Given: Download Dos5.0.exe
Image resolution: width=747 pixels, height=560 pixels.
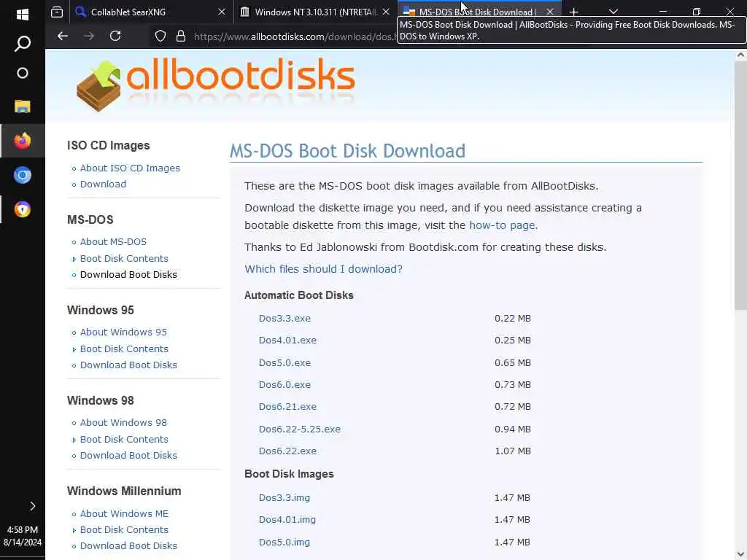Looking at the screenshot, I should (x=285, y=363).
